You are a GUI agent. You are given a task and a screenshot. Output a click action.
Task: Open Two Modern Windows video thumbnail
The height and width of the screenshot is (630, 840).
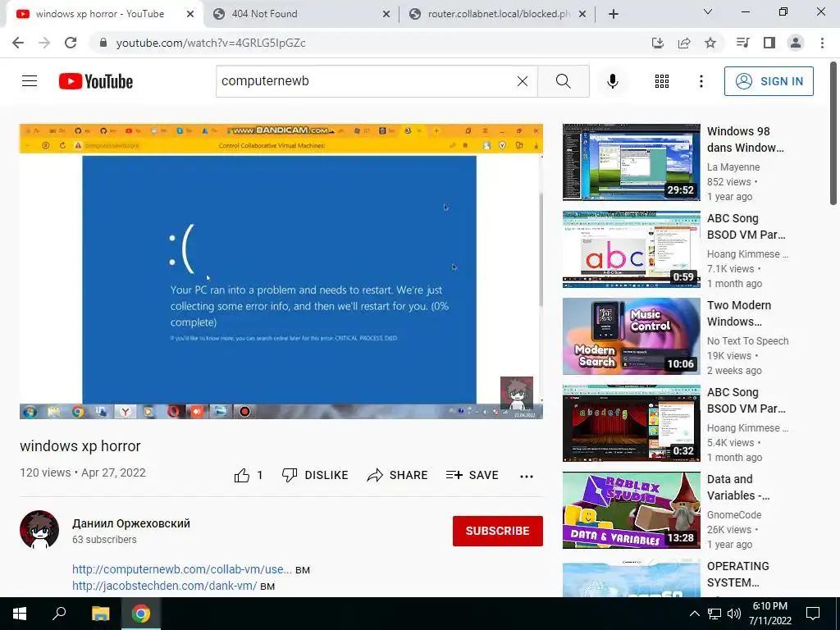(631, 336)
